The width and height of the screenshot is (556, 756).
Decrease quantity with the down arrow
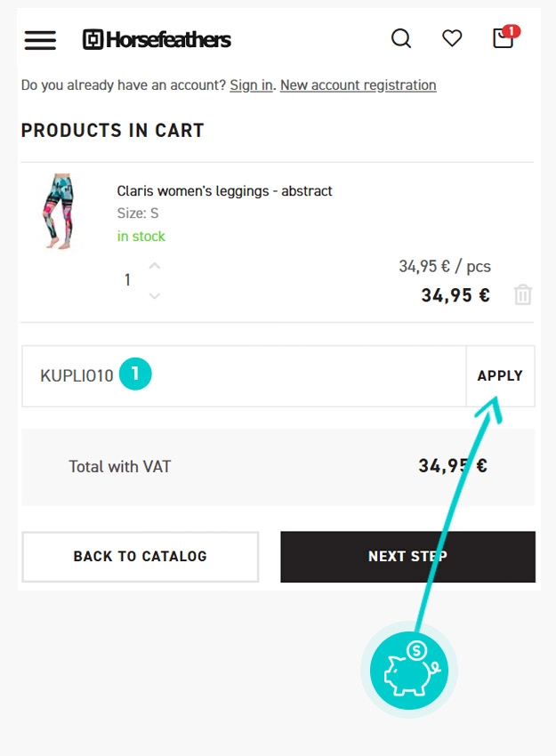[155, 295]
